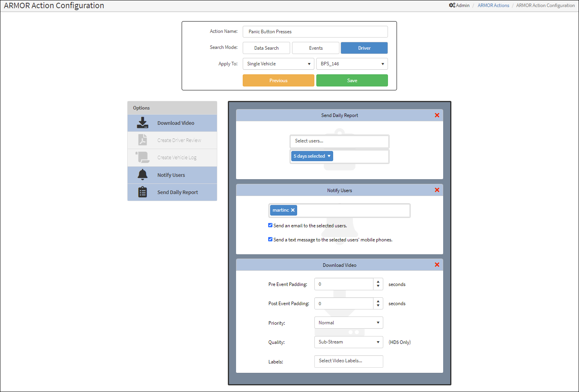Select Data Search mode
Viewport: 579px width, 392px height.
pos(266,48)
